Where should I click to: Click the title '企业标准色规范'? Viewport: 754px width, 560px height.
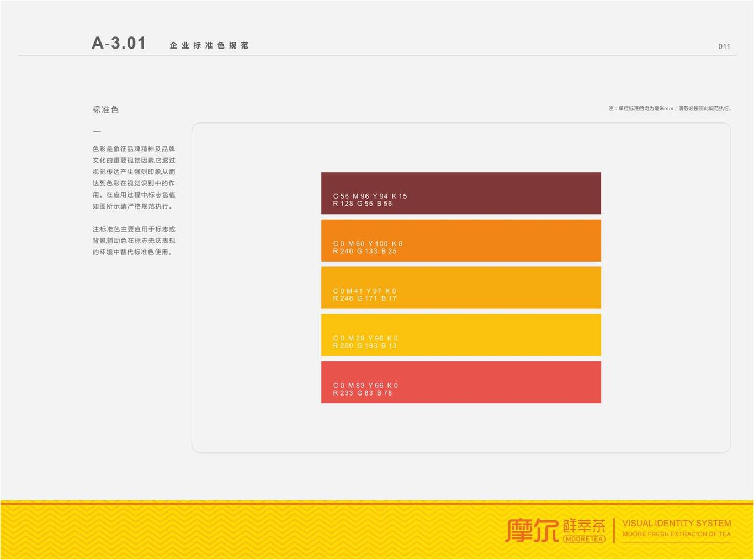(x=209, y=45)
